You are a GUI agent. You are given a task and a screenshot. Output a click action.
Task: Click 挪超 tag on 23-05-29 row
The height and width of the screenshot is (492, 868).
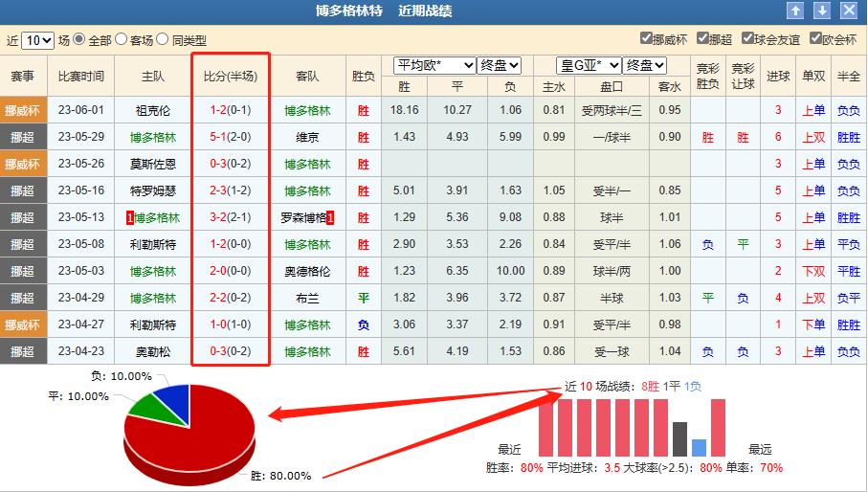click(x=23, y=137)
